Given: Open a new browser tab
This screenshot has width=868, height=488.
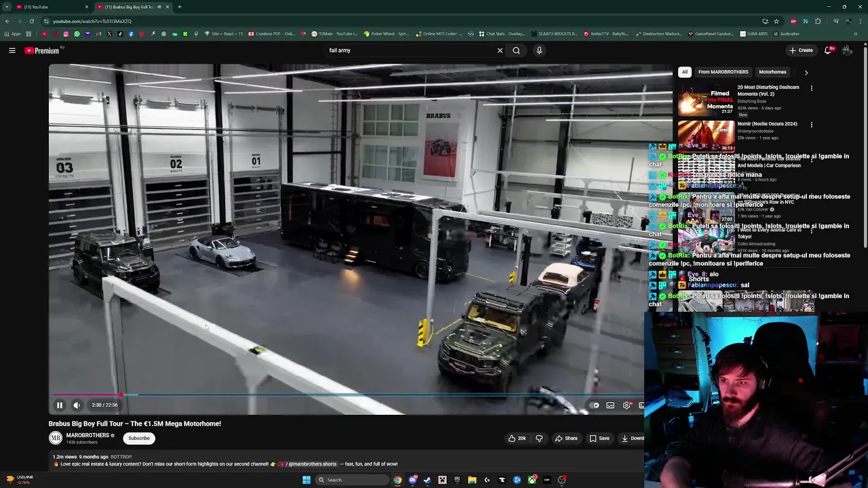Looking at the screenshot, I should (179, 7).
